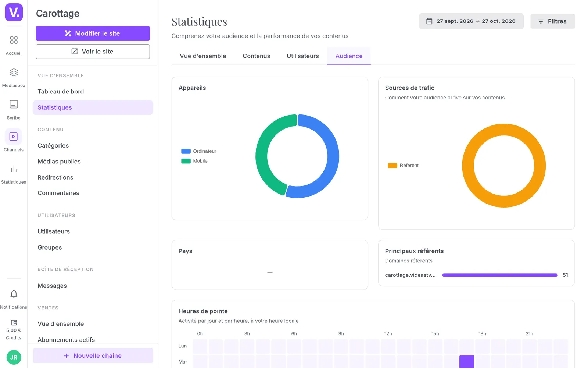
Task: Click the Mar row label in heatmap
Action: (x=183, y=362)
